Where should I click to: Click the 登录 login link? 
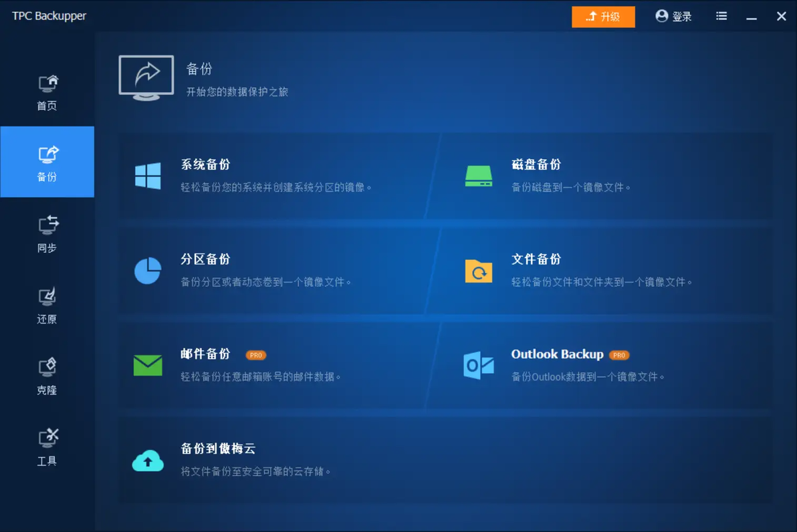[681, 17]
